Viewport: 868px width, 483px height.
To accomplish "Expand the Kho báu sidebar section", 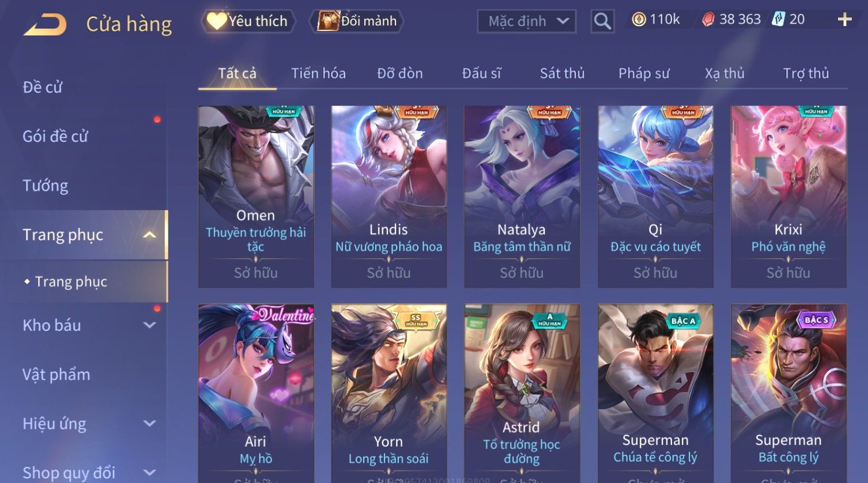I will click(x=149, y=325).
